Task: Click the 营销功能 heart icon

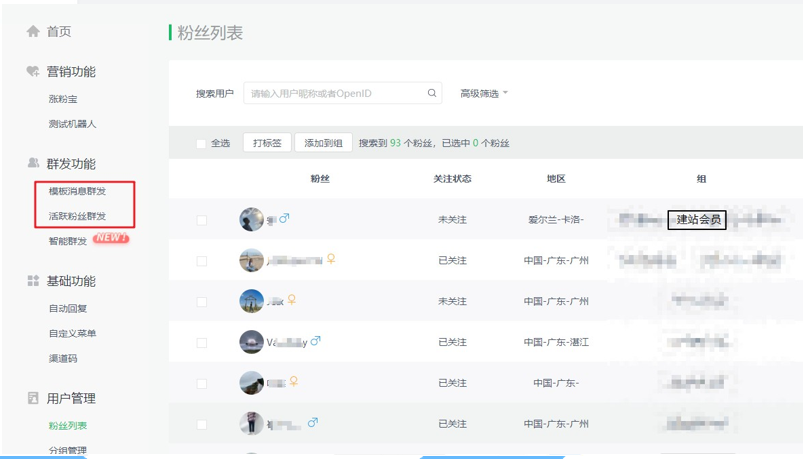Action: point(33,72)
